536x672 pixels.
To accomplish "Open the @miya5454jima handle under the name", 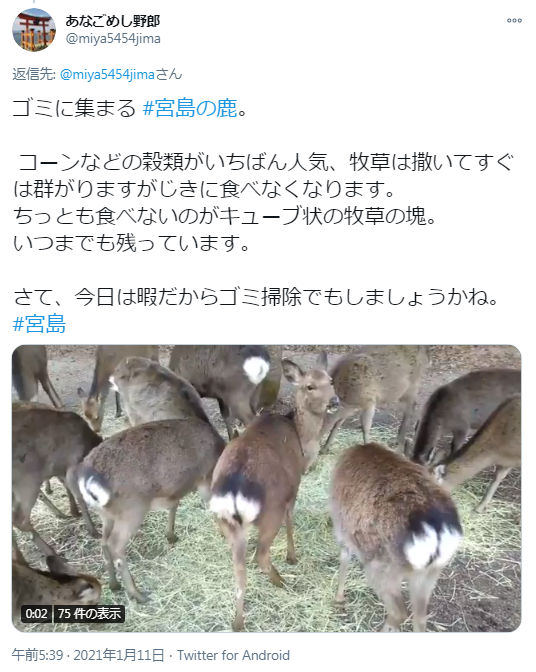I will point(113,39).
